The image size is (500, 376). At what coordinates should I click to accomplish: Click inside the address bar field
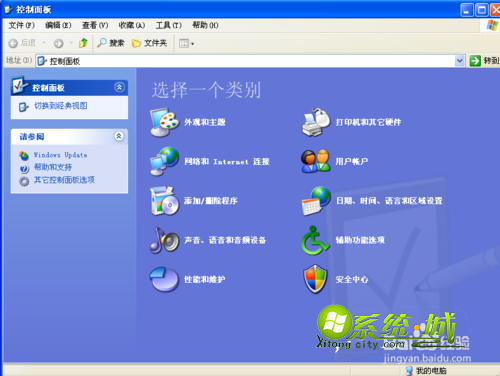pyautogui.click(x=251, y=61)
